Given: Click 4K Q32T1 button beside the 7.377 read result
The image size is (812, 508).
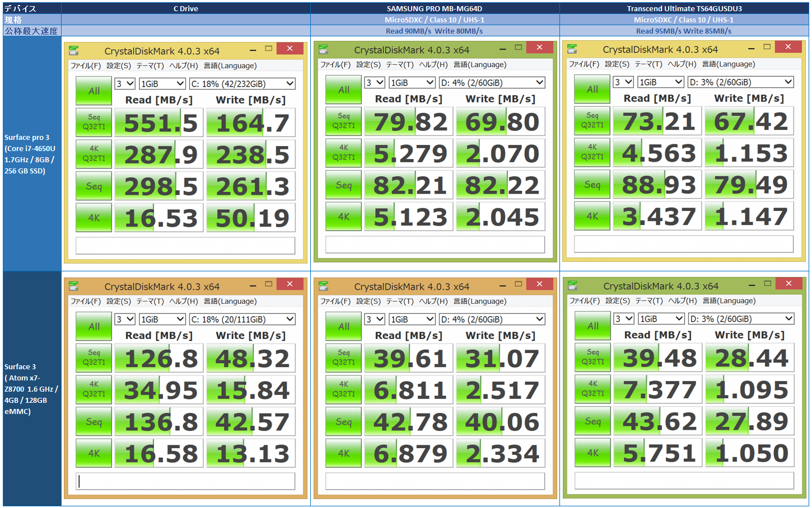Looking at the screenshot, I should pyautogui.click(x=592, y=389).
